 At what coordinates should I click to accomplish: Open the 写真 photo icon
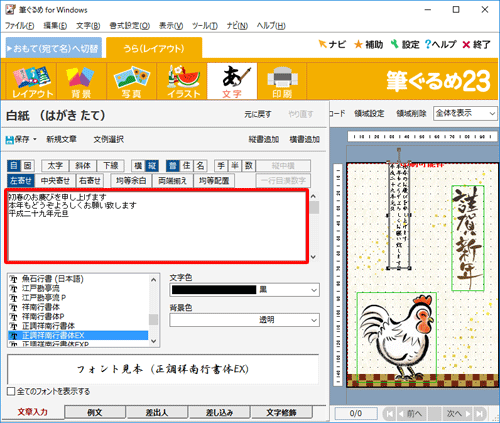click(x=131, y=82)
